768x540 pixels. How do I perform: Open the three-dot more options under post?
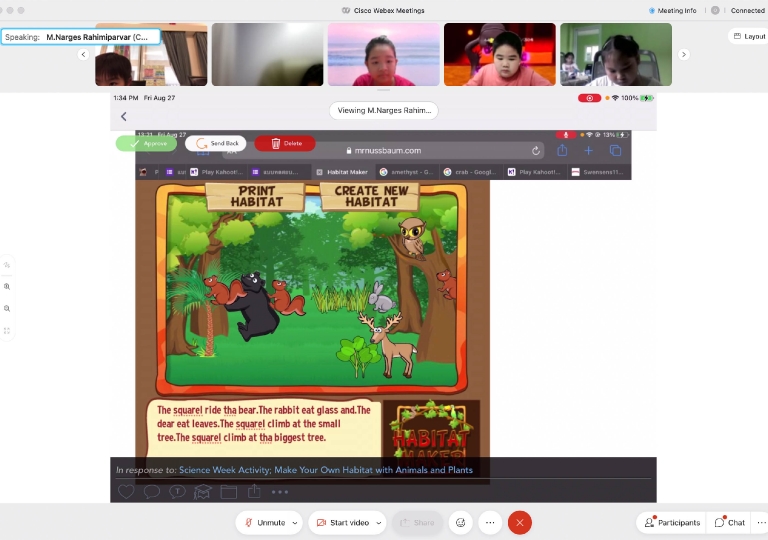click(280, 492)
